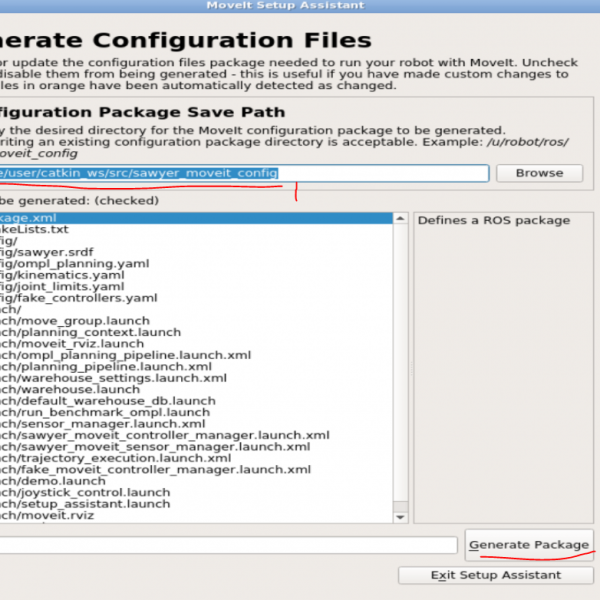The image size is (600, 600).
Task: Click the Browse button
Action: pyautogui.click(x=539, y=173)
